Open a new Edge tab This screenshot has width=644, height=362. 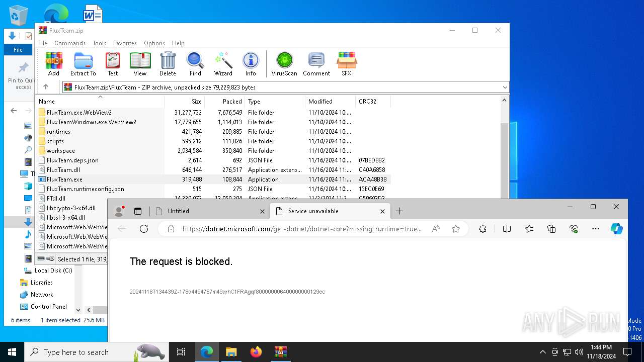pyautogui.click(x=399, y=211)
